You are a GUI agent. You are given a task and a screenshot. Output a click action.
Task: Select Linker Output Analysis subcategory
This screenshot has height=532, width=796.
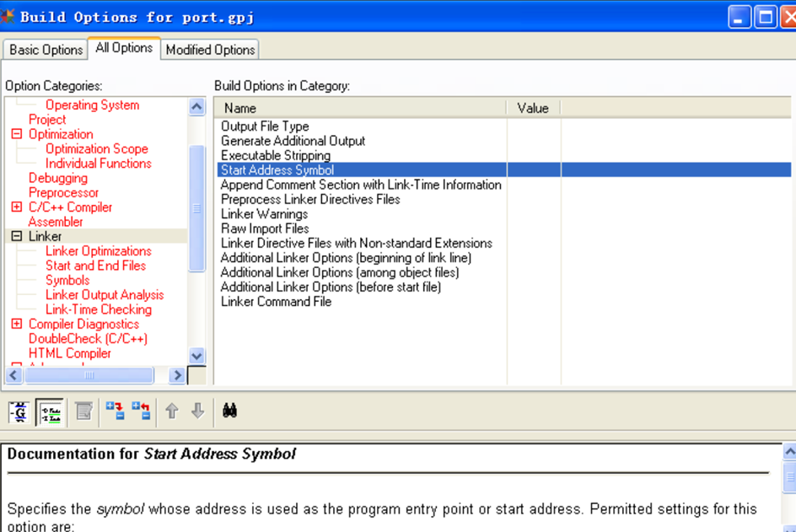[x=105, y=295]
